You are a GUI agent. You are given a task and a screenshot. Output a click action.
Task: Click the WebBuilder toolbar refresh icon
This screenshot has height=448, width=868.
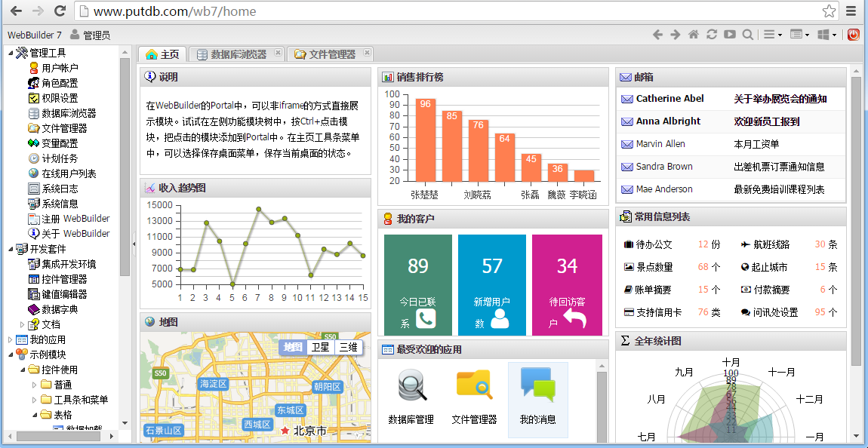712,35
